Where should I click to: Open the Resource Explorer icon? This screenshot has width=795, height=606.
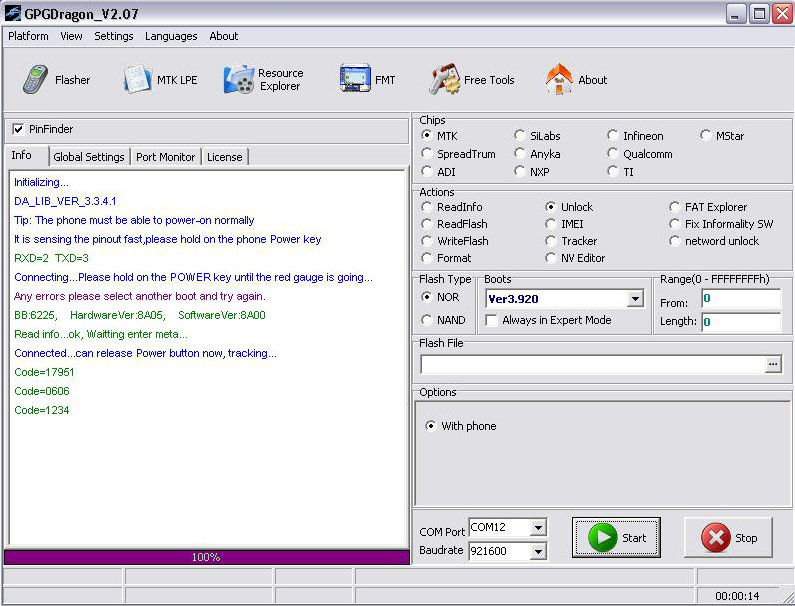click(x=239, y=80)
